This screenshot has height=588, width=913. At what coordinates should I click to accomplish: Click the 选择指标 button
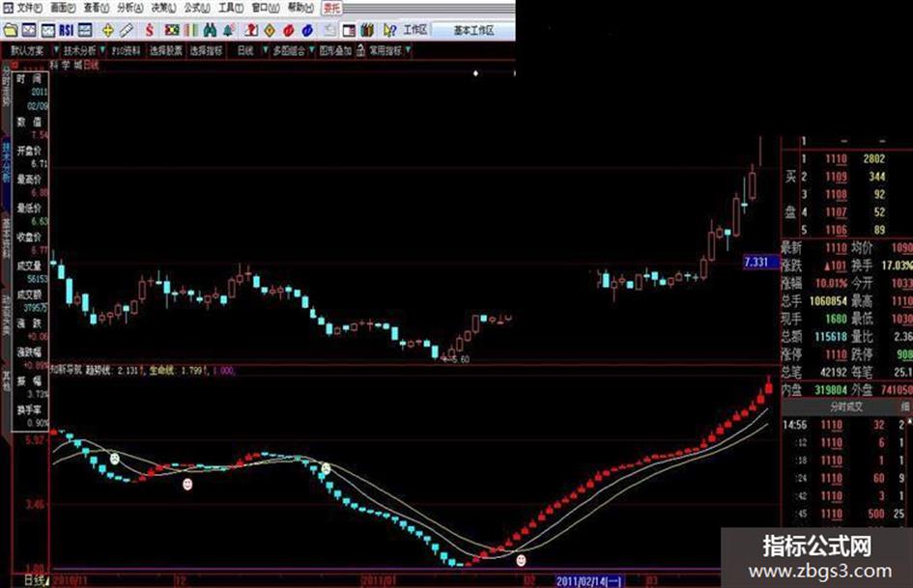coord(206,50)
